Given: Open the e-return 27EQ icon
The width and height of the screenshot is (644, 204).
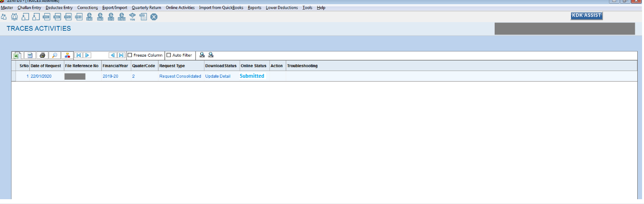Looking at the screenshot, I should [122, 17].
